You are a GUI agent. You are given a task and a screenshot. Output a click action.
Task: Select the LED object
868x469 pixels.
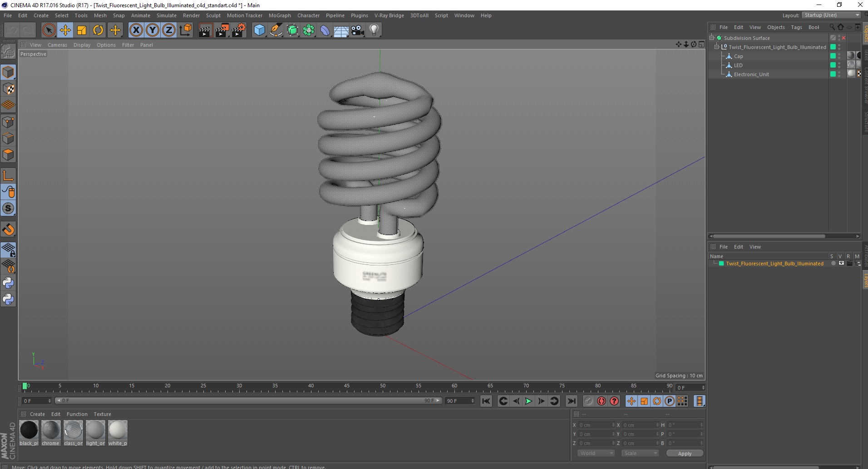coord(738,65)
